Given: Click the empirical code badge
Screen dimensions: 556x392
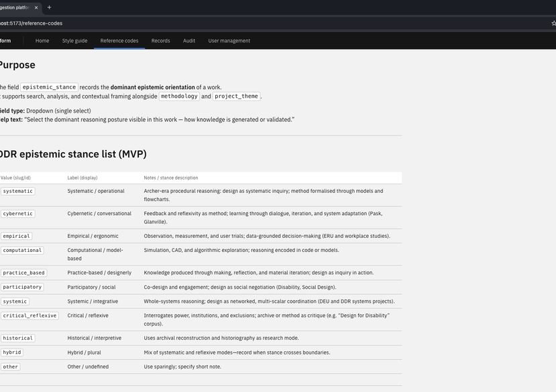Looking at the screenshot, I should point(16,236).
